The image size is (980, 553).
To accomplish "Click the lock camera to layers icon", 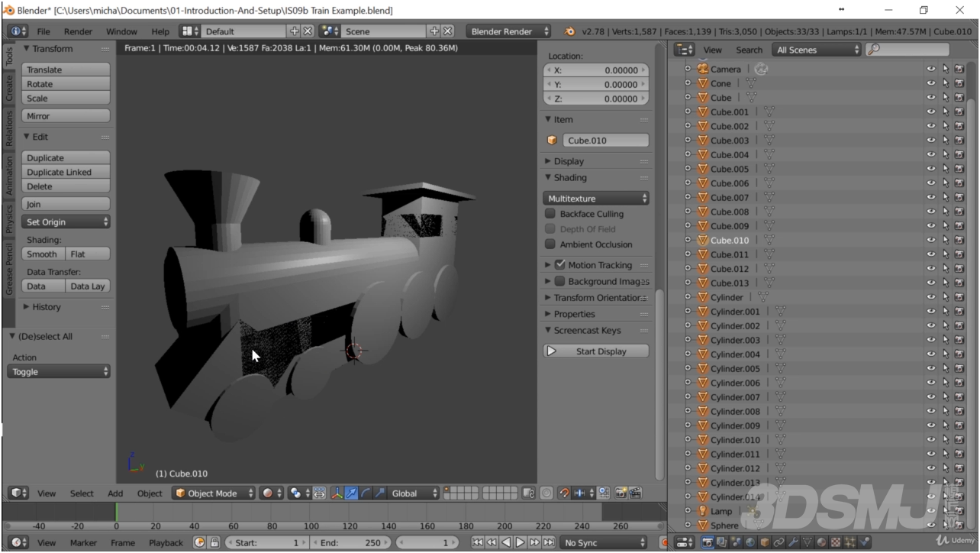I will [528, 493].
